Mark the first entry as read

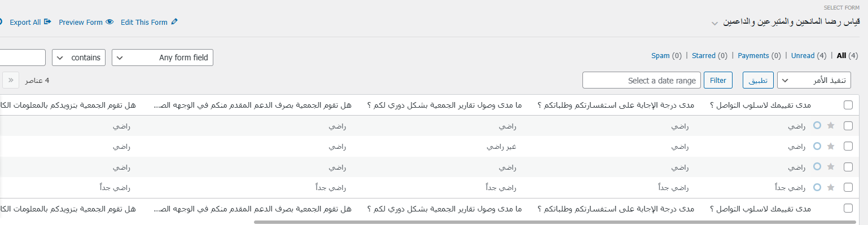[x=817, y=126]
